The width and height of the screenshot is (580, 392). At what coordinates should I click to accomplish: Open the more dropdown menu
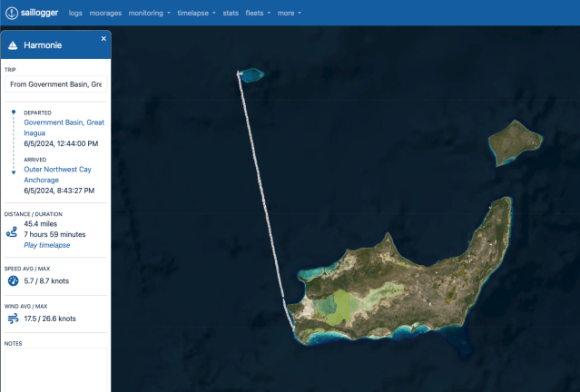(289, 14)
